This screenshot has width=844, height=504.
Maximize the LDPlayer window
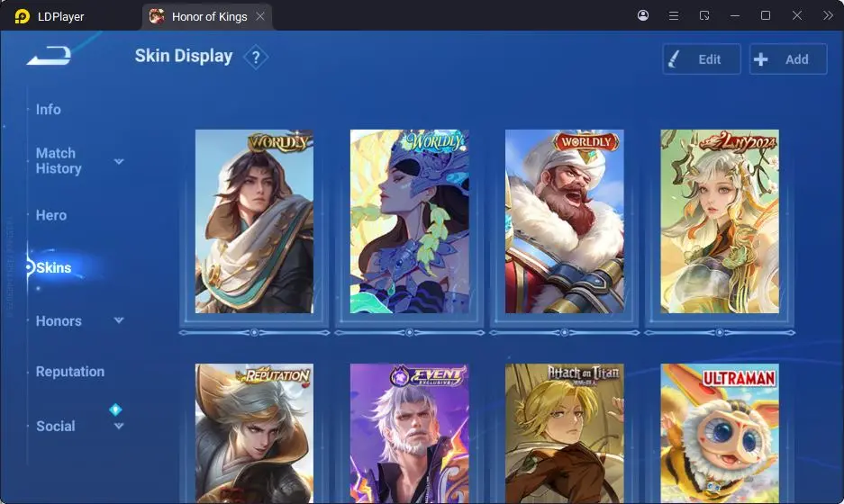pos(766,15)
